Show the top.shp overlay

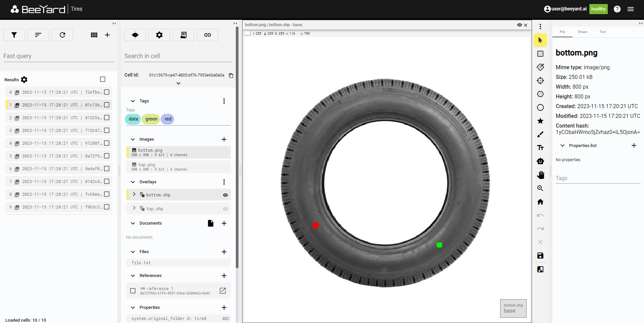coord(225,209)
